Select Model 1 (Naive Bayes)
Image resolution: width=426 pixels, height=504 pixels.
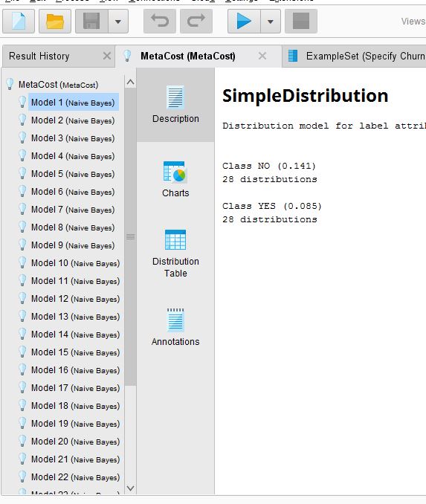point(73,103)
